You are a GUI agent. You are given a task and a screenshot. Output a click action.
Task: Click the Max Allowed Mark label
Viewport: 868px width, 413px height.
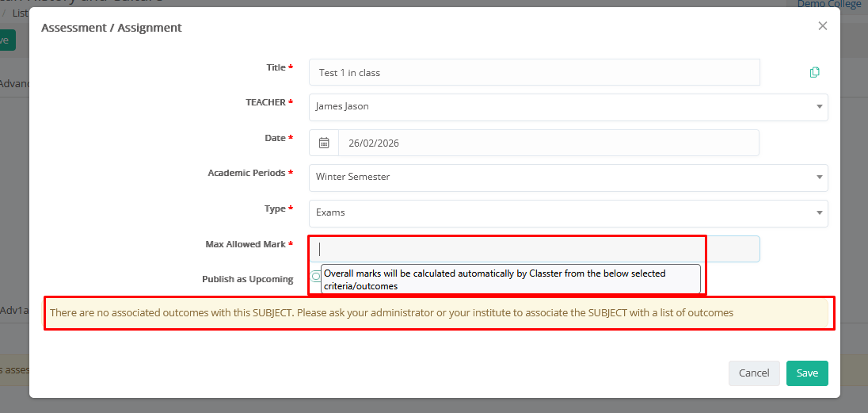coord(245,244)
